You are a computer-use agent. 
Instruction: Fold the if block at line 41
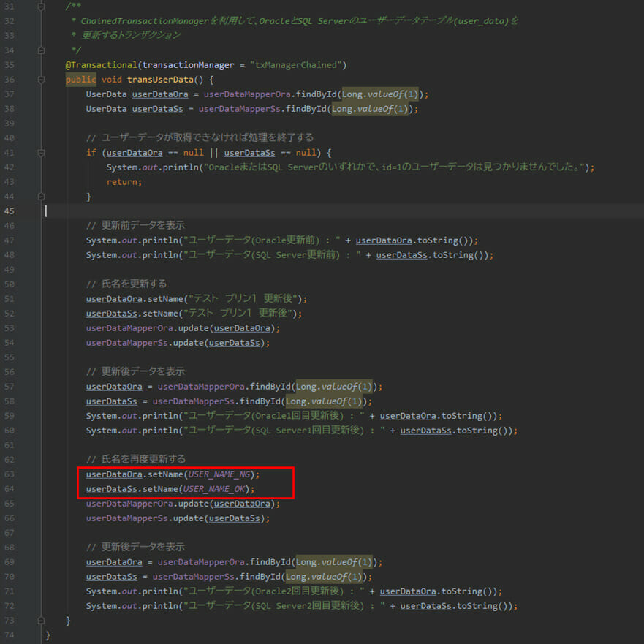(x=42, y=153)
